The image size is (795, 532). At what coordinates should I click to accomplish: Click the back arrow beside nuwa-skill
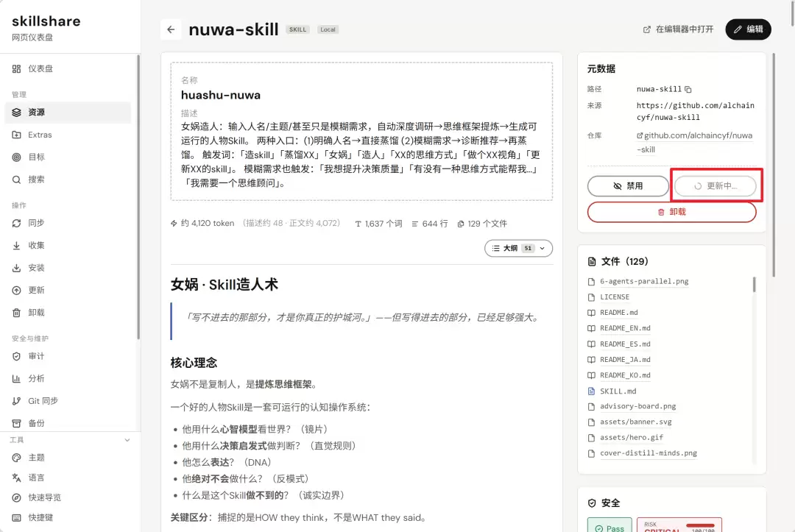click(x=171, y=29)
